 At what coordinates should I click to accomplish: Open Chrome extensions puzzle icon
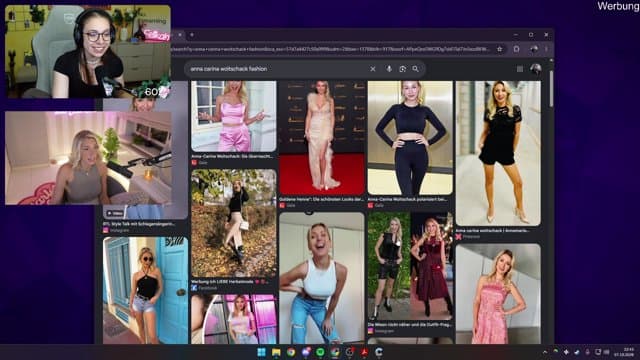[517, 49]
